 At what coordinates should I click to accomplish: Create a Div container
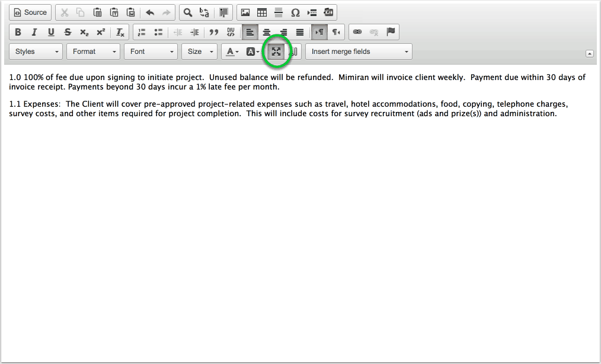(231, 32)
